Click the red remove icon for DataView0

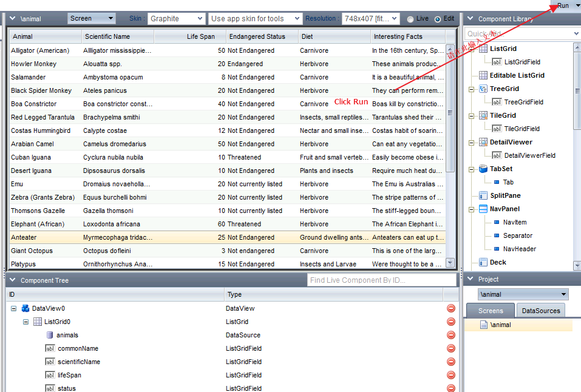coord(450,308)
